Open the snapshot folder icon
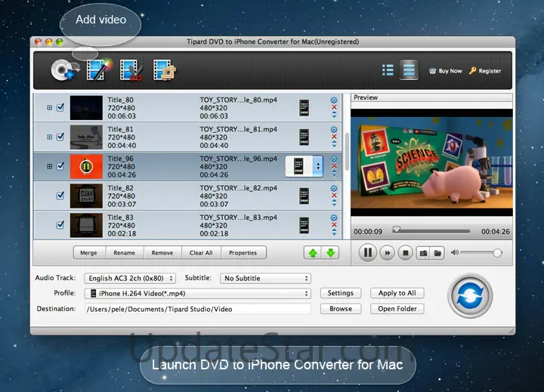 (437, 253)
